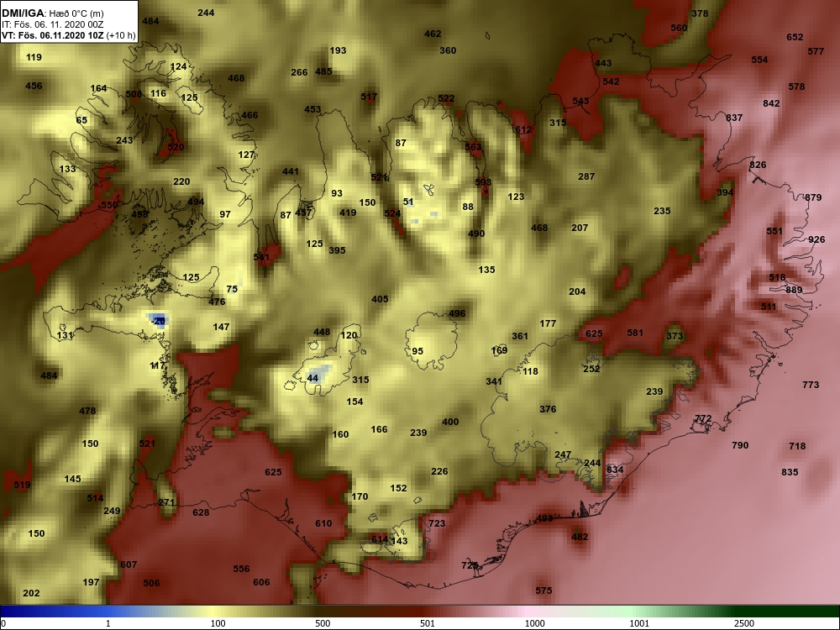Click the map value 889

point(794,290)
